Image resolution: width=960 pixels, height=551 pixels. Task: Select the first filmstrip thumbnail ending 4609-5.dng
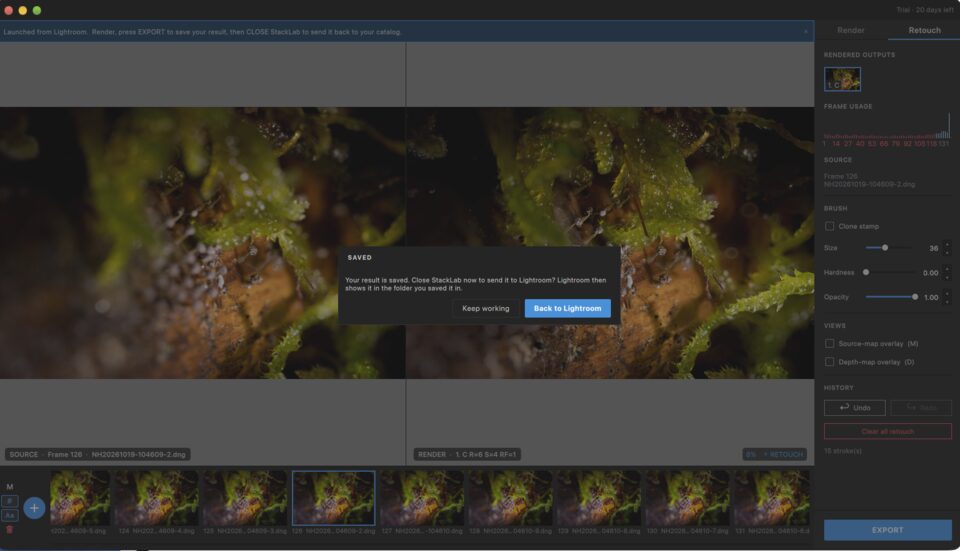[80, 498]
